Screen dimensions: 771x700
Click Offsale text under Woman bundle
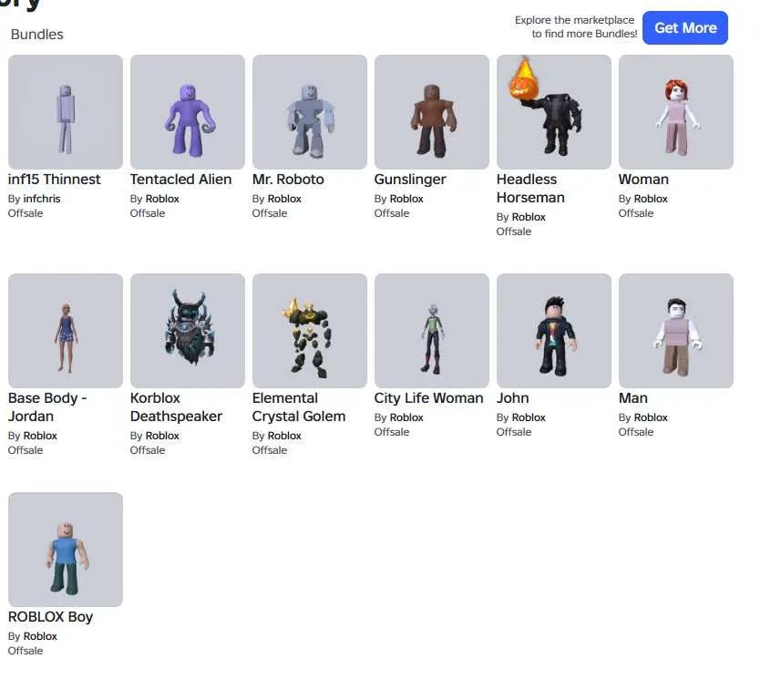[x=636, y=213]
